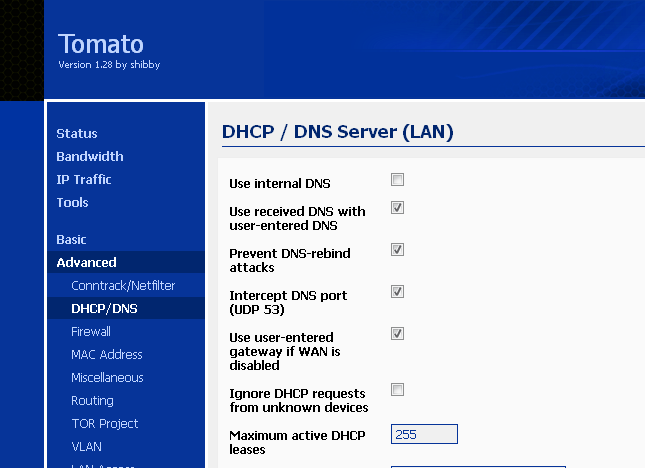Click the Use internal DNS label
Viewport: 645px width, 468px height.
(x=280, y=183)
